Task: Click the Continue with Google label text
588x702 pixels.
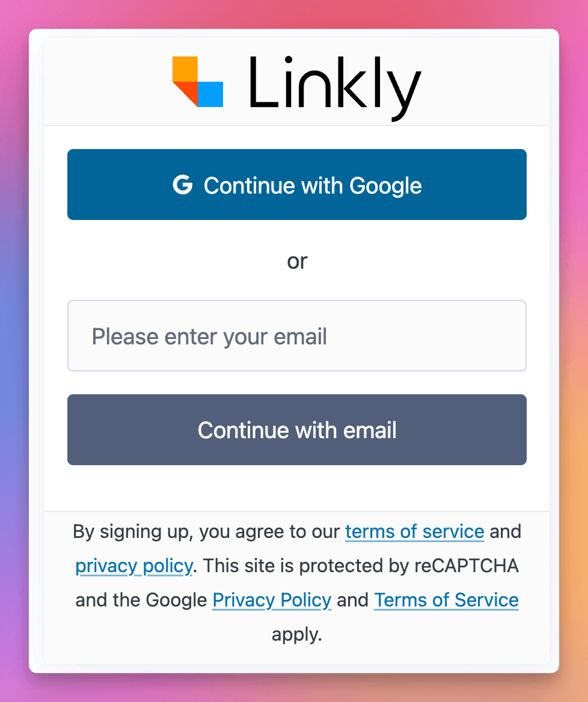Action: [313, 186]
